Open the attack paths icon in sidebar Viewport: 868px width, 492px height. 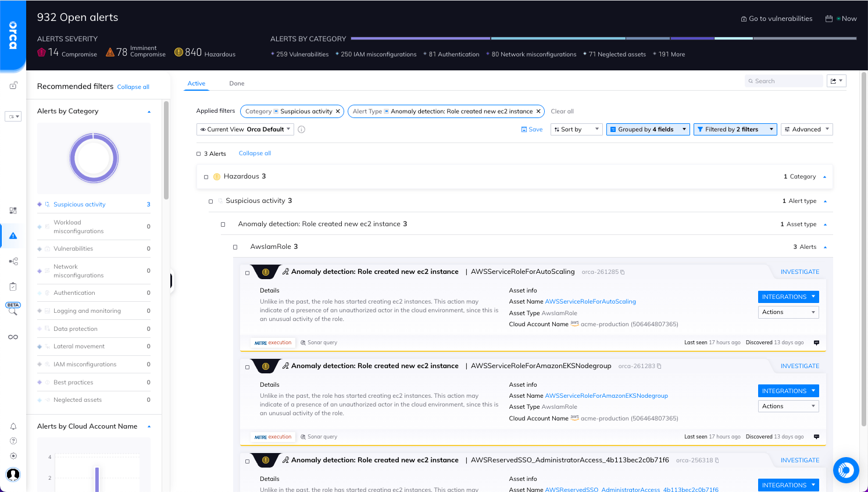pyautogui.click(x=13, y=261)
